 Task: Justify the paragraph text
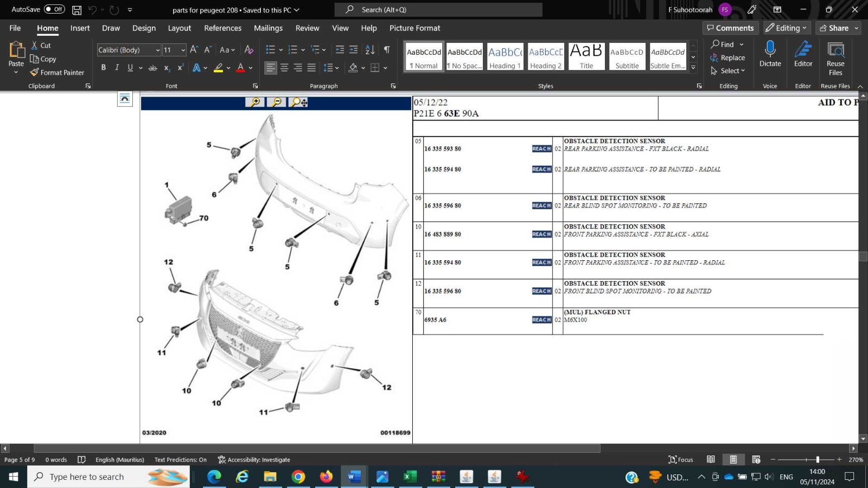(311, 68)
